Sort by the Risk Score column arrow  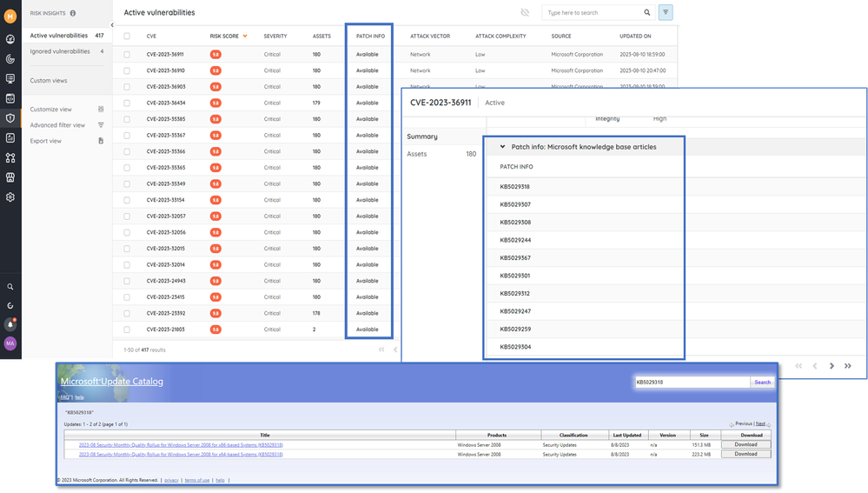coord(244,37)
